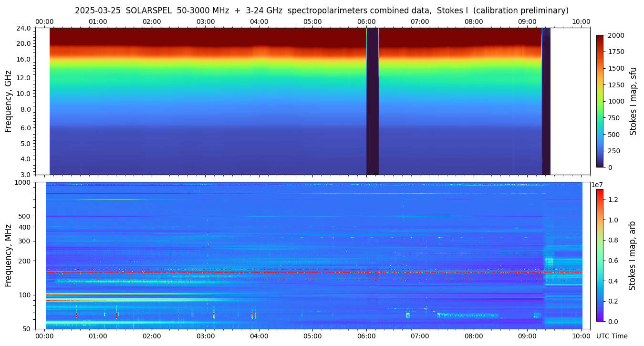
Task: Click the 10:00 tick label on the bottom axis
Action: point(581,336)
